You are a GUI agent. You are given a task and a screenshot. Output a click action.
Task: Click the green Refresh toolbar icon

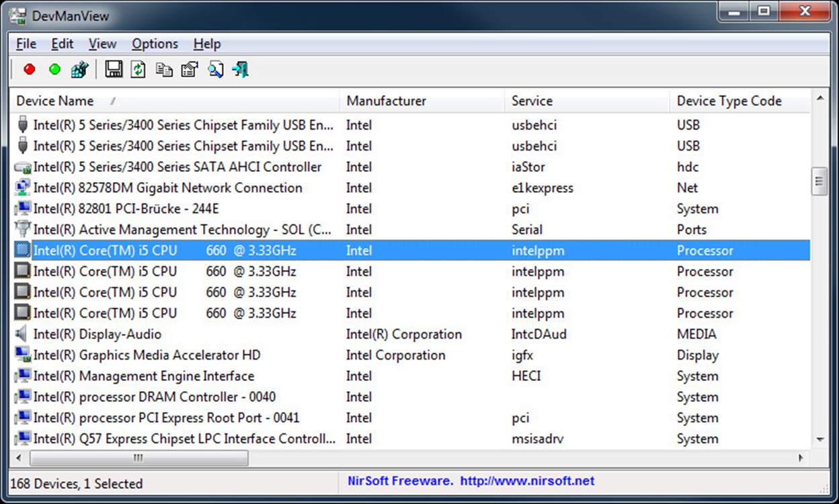coord(138,69)
